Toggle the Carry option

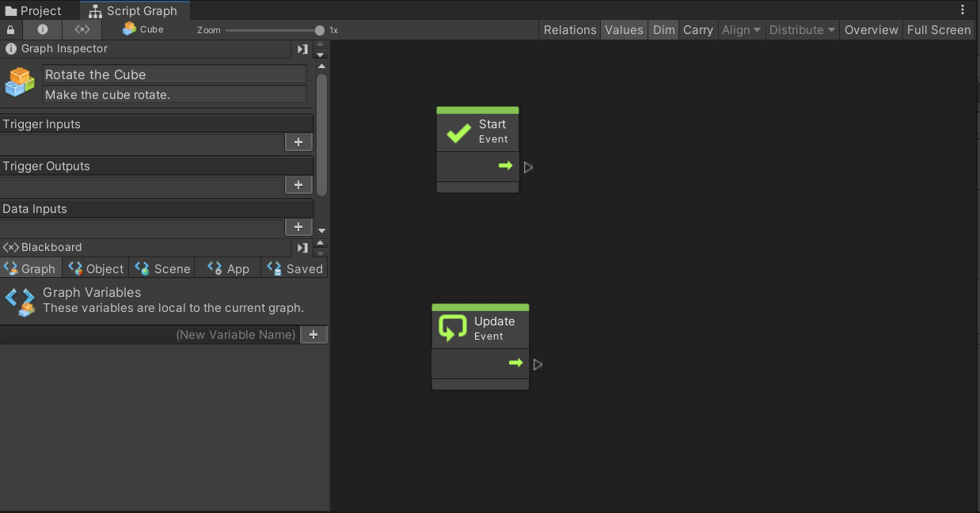[x=697, y=30]
